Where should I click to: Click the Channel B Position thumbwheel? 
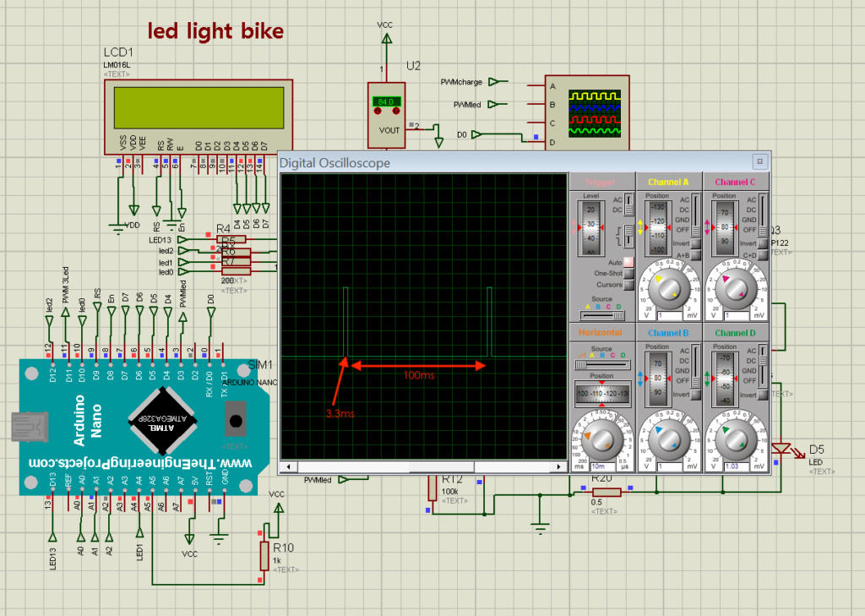[657, 379]
